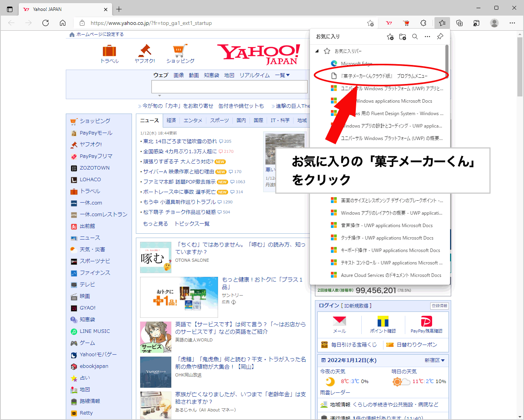The width and height of the screenshot is (524, 420).
Task: Switch search to 画像 tab
Action: [179, 75]
